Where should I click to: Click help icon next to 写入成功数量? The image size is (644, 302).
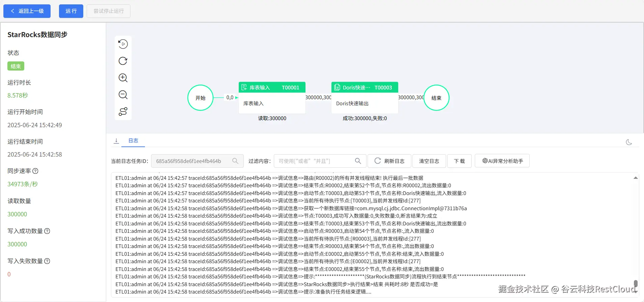point(47,231)
